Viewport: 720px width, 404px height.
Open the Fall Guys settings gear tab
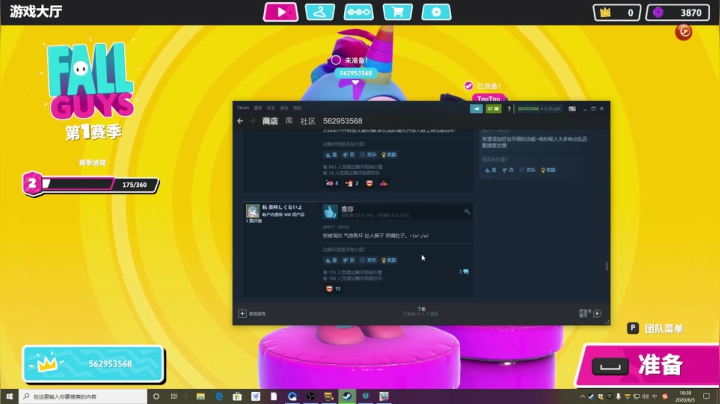(x=436, y=12)
